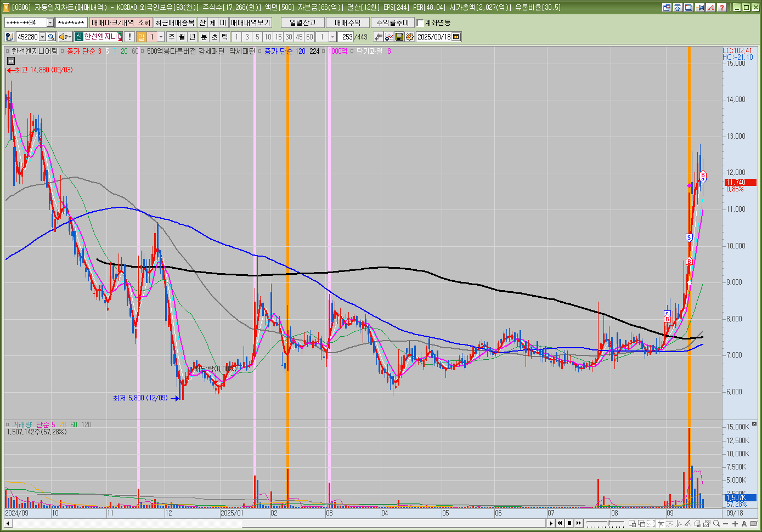Click the stop button in playback controls
762x532 pixels.
click(x=569, y=524)
